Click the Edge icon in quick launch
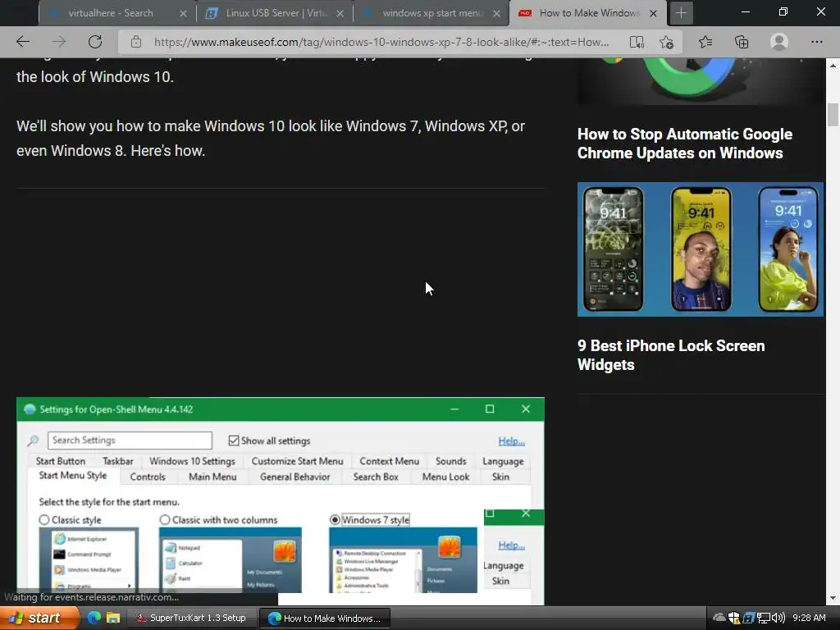The width and height of the screenshot is (840, 630). [94, 618]
